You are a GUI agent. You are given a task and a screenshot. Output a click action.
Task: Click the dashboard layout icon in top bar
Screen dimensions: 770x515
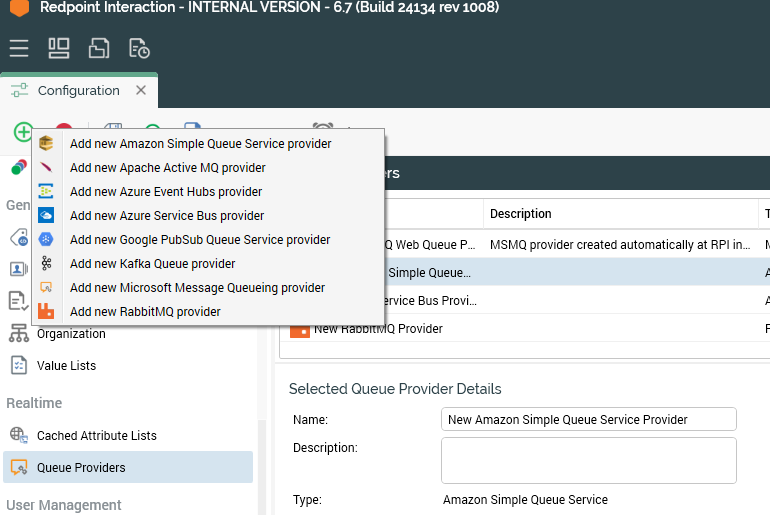point(59,48)
